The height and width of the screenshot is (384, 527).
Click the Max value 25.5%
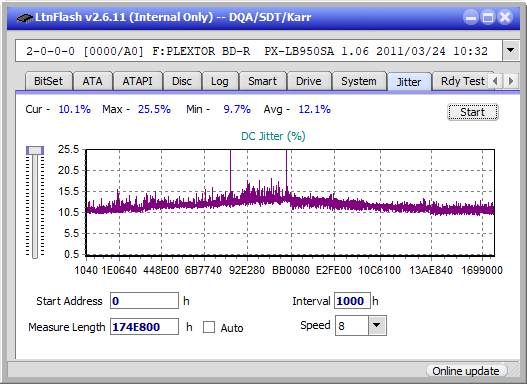pos(154,109)
